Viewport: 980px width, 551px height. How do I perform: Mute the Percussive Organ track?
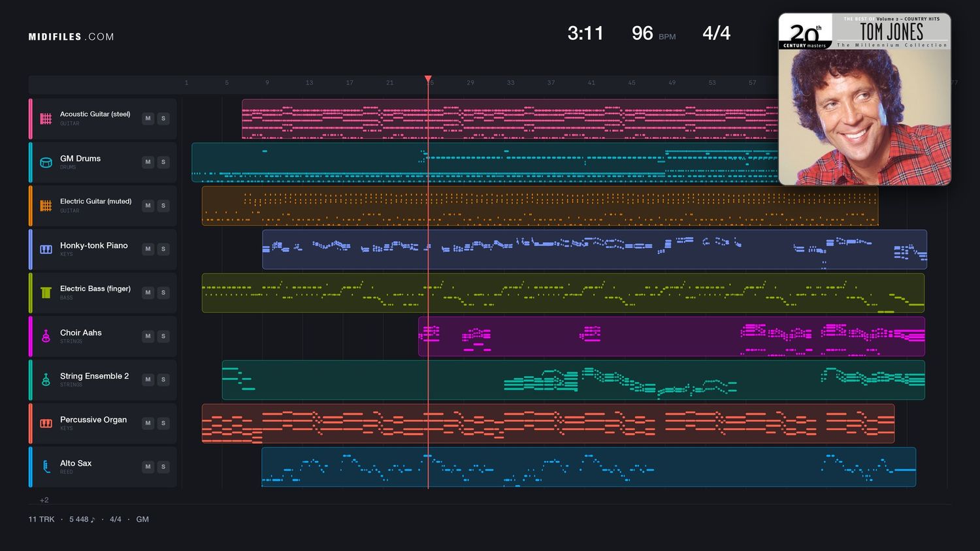(148, 423)
